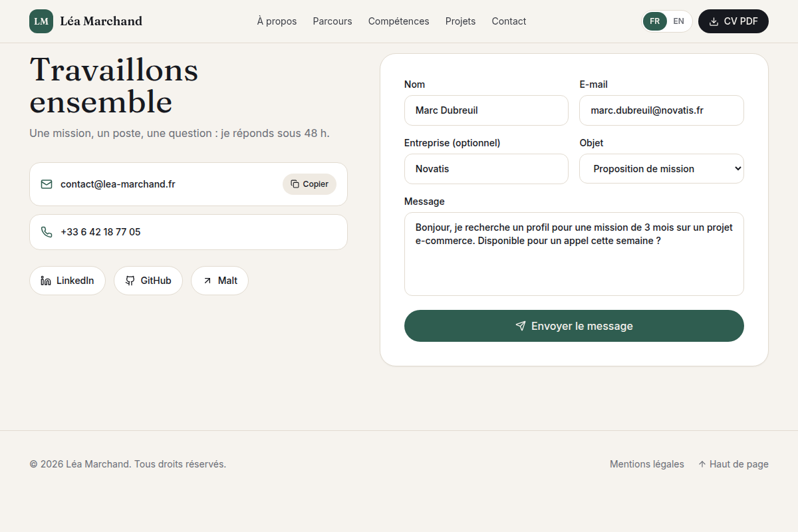Open Compétences in the navigation
The image size is (798, 532).
tap(399, 21)
